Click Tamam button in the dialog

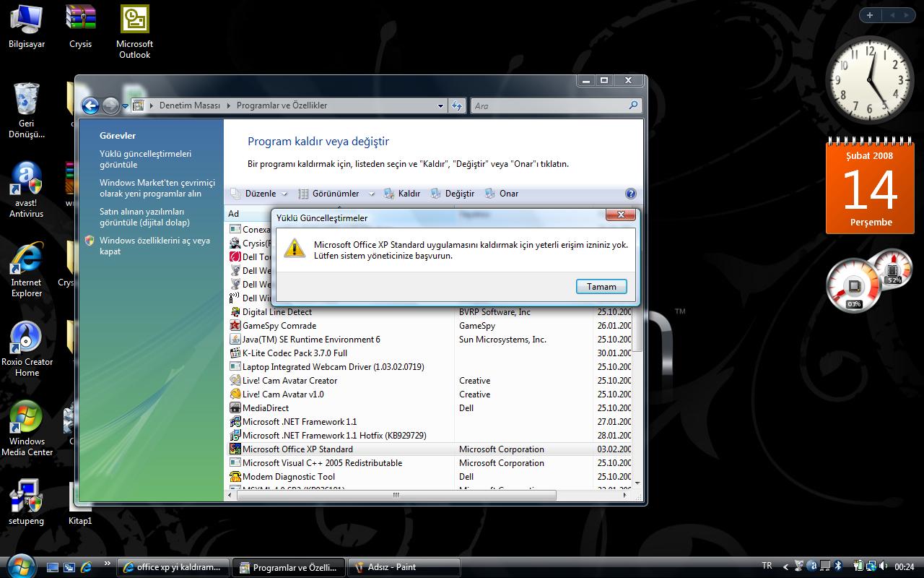click(x=601, y=287)
